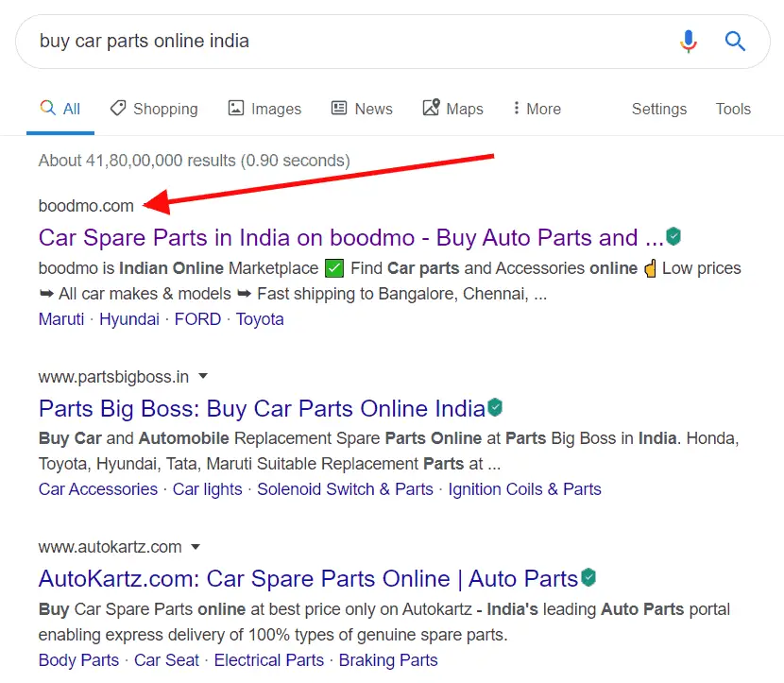Screen dimensions: 784x683
Task: Open the Body Parts sitelink
Action: point(78,660)
